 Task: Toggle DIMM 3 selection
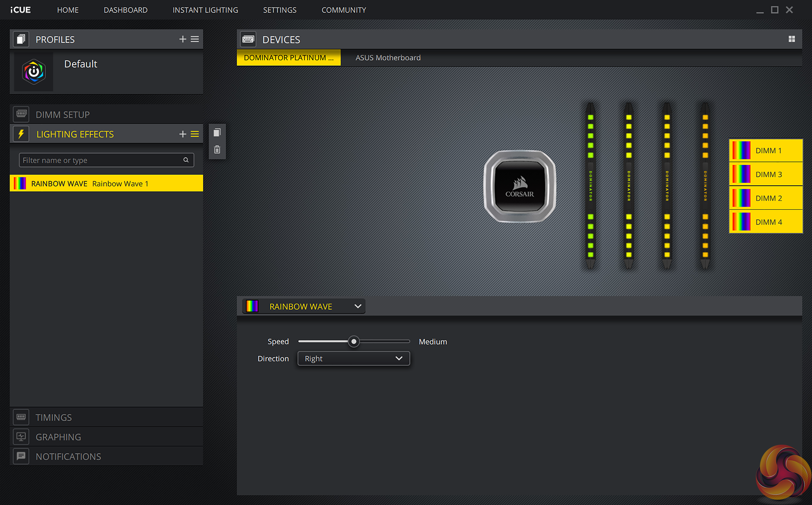tap(766, 174)
